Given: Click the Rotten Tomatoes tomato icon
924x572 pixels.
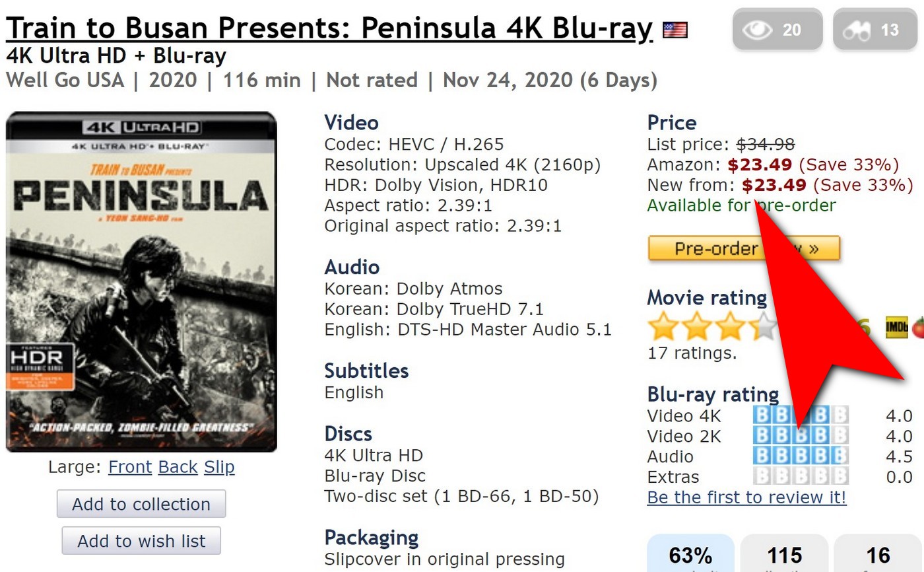Looking at the screenshot, I should [917, 327].
